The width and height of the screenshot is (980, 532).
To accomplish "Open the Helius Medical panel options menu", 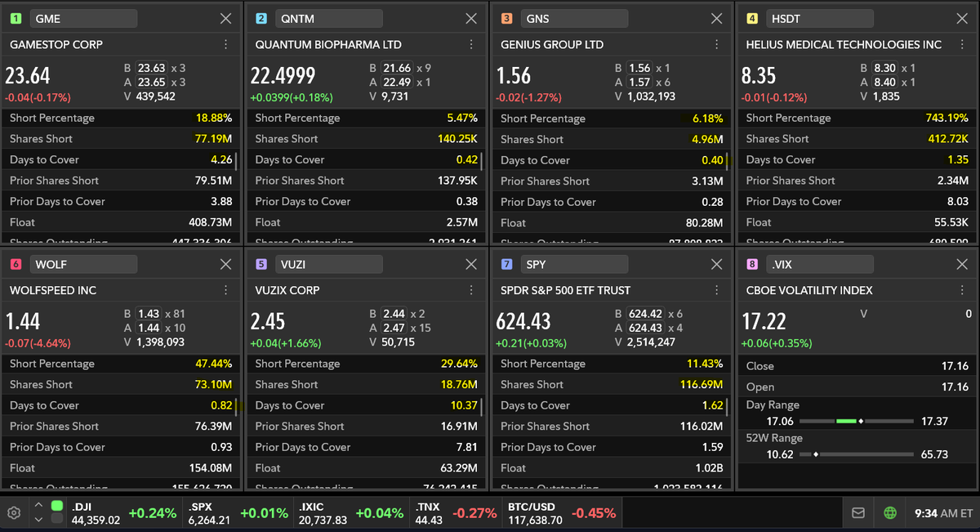I will click(961, 45).
